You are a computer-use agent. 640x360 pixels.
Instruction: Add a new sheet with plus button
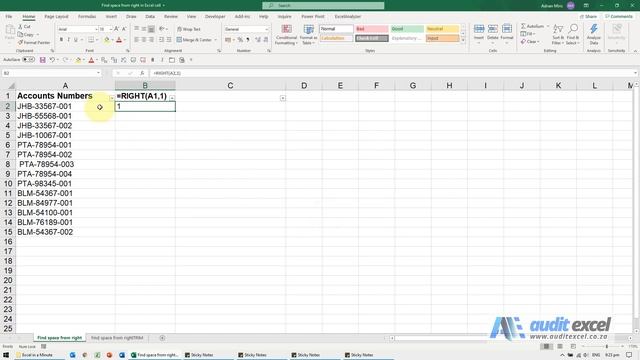point(162,338)
